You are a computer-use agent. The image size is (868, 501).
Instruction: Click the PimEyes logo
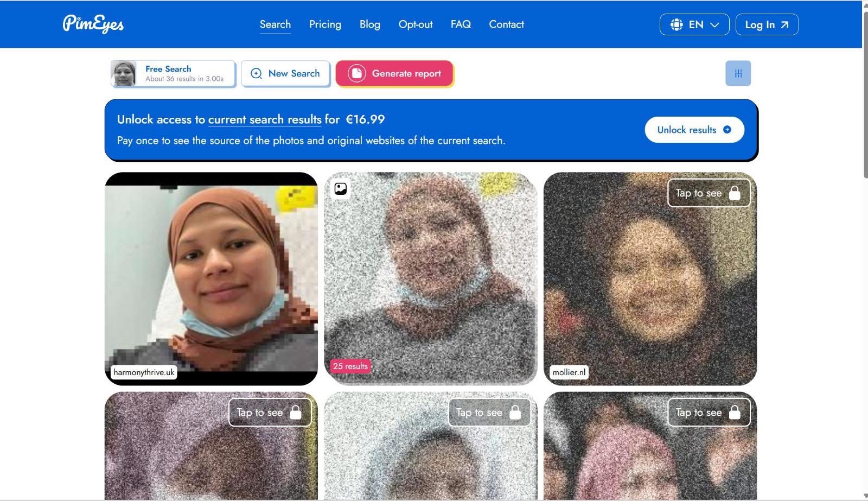(x=93, y=24)
